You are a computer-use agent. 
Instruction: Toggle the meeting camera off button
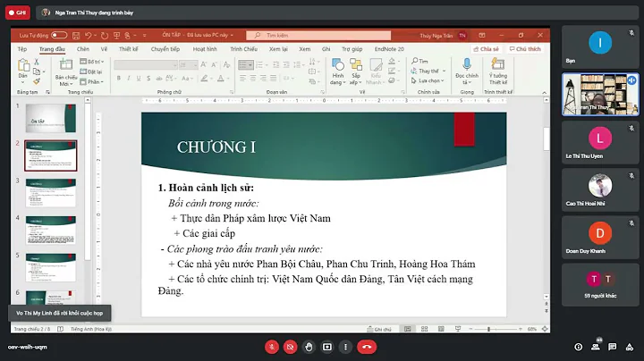pos(290,347)
